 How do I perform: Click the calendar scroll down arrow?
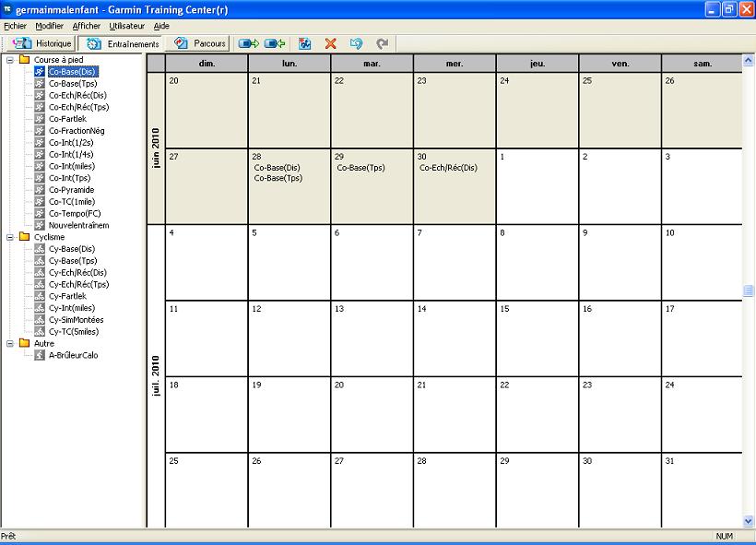[749, 521]
